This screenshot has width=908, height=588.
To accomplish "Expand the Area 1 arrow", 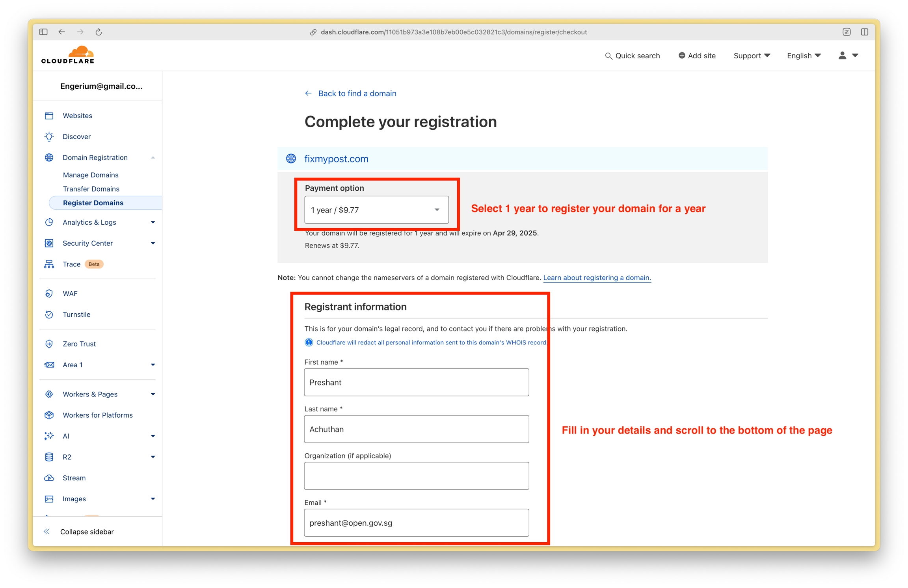I will (153, 365).
